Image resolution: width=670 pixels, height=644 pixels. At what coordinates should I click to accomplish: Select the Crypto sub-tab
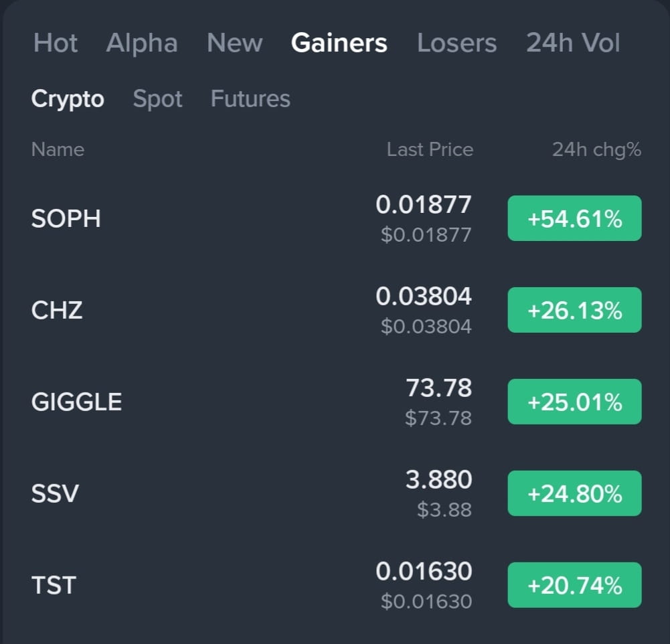(x=68, y=99)
